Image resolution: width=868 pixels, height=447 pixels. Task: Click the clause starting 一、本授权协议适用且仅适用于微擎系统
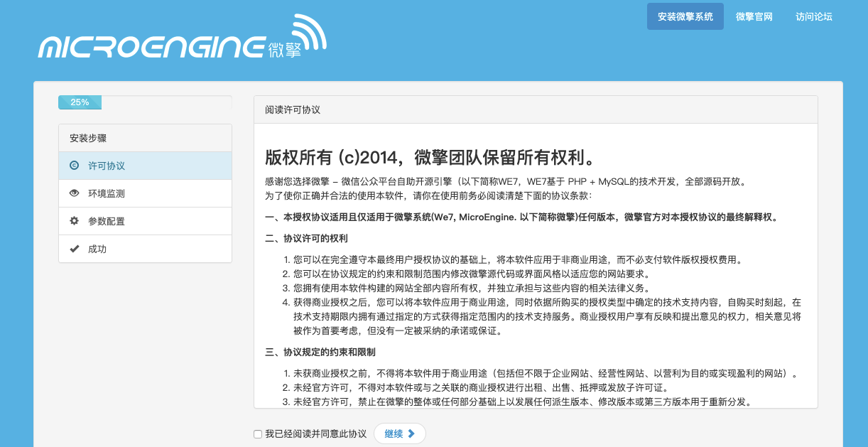(x=521, y=217)
